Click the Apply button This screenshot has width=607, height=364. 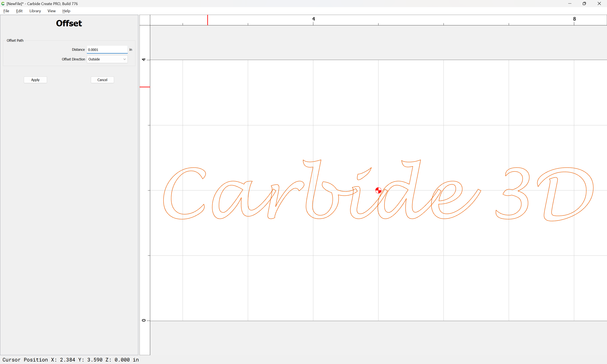[x=35, y=80]
